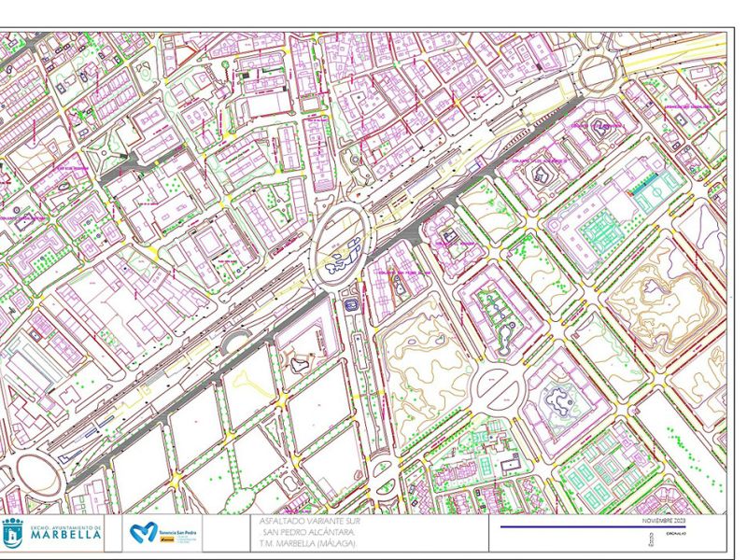Click the blue line in the title block
Image resolution: width=747 pixels, height=560 pixels.
pyautogui.click(x=593, y=527)
